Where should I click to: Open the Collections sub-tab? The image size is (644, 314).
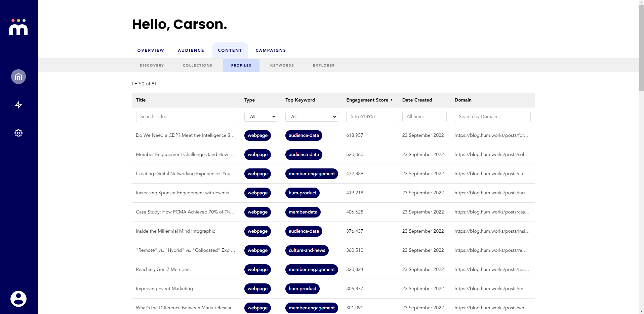[x=197, y=66]
